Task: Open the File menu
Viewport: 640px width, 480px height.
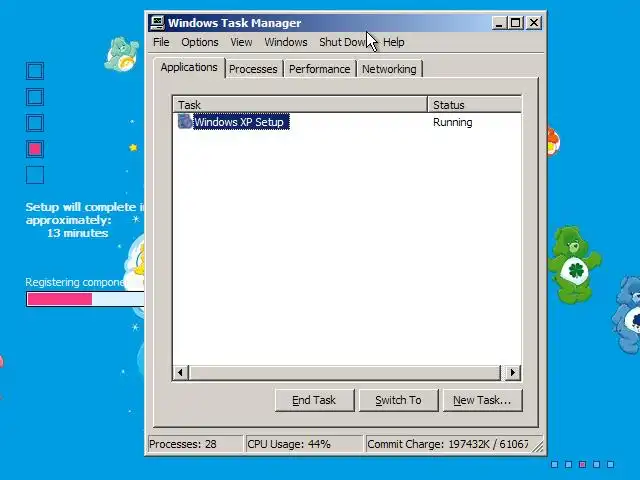Action: [161, 42]
